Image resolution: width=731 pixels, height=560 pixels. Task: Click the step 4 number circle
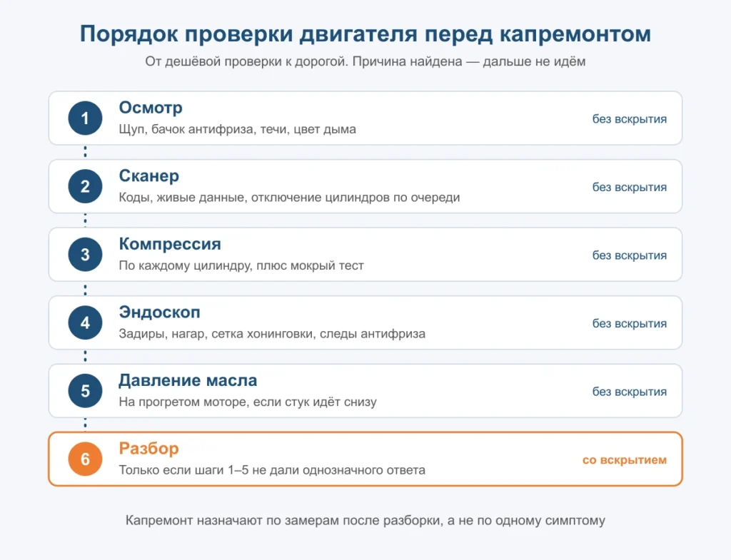[x=86, y=322]
